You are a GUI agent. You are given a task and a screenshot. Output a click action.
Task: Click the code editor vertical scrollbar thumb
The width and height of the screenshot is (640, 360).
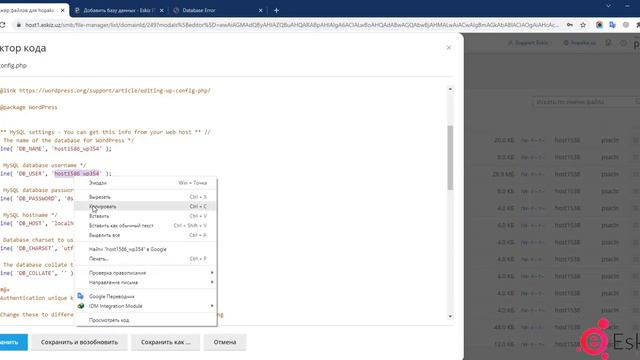point(450,158)
